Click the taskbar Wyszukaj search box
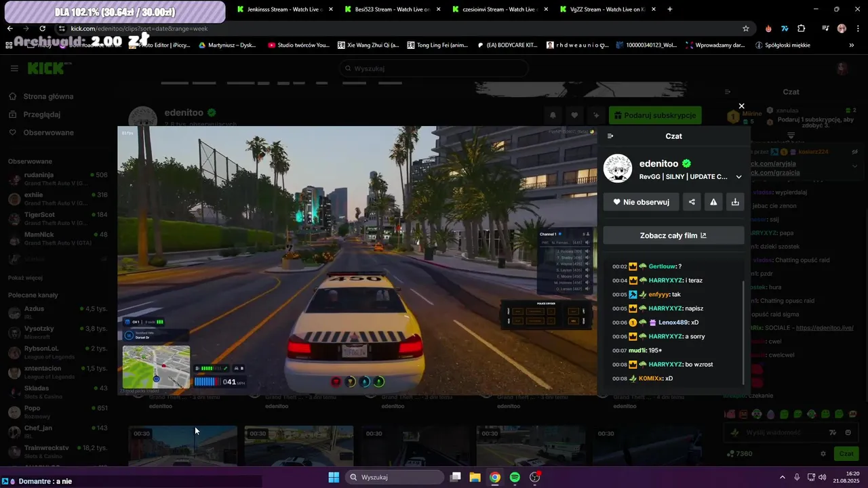Screen dimensions: 868x488 point(395,477)
